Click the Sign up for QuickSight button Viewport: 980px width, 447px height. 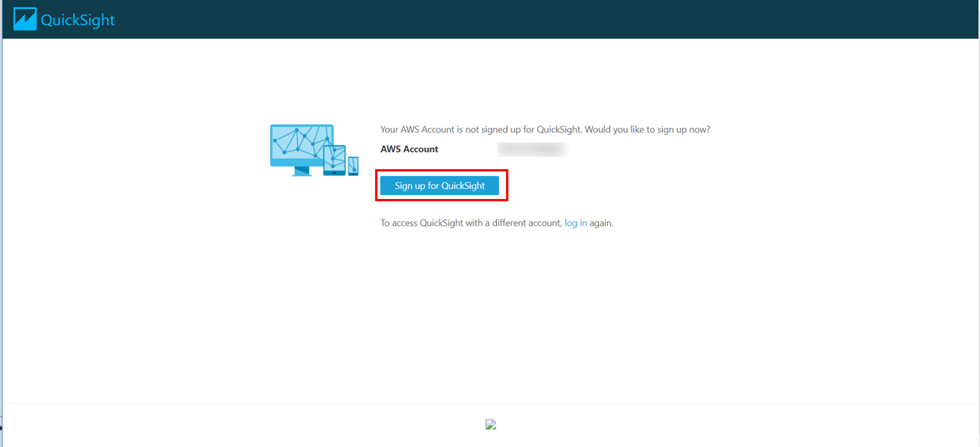tap(439, 186)
